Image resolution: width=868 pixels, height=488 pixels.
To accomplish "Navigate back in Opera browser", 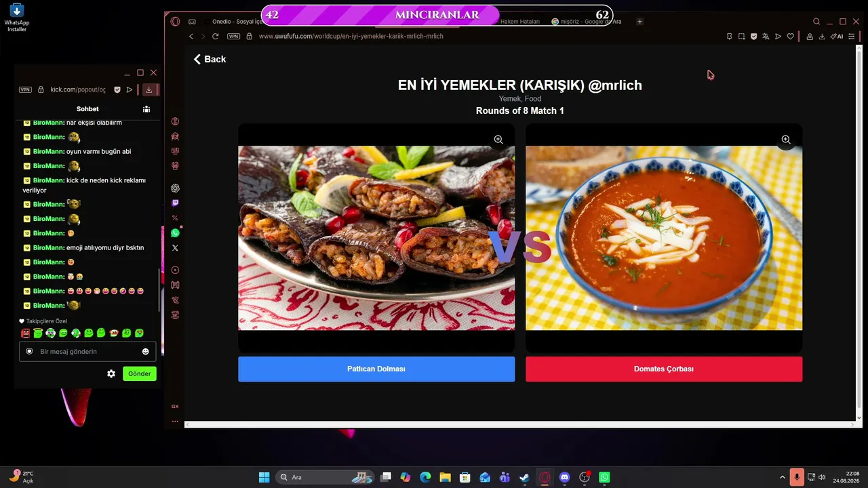I will (191, 36).
